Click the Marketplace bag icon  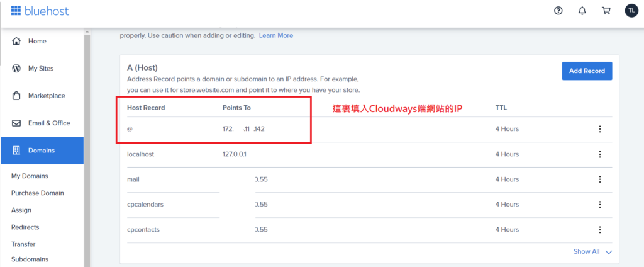point(17,96)
